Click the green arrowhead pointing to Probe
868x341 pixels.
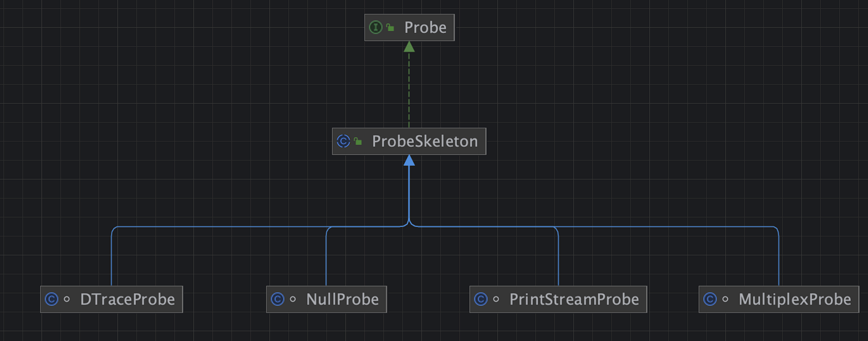[x=409, y=47]
